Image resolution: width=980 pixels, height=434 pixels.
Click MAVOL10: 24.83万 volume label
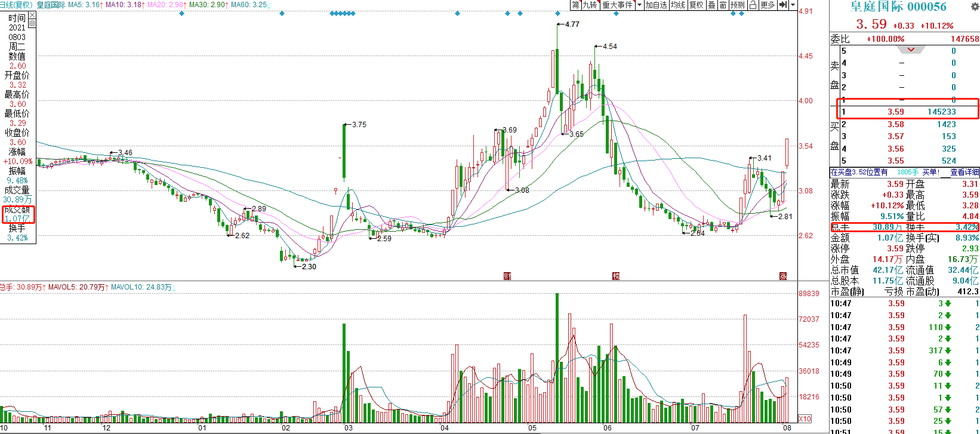click(143, 287)
